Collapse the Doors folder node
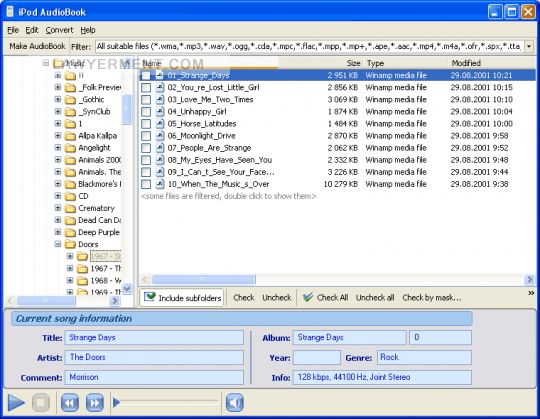Screen dimensions: 540x419 coord(58,244)
